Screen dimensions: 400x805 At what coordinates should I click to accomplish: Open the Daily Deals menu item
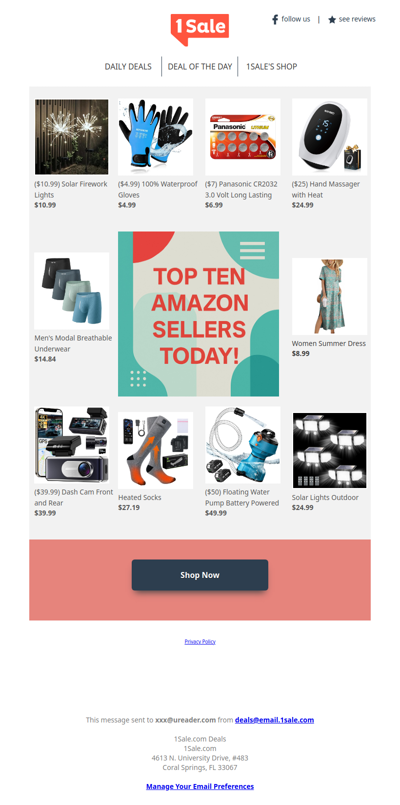128,66
